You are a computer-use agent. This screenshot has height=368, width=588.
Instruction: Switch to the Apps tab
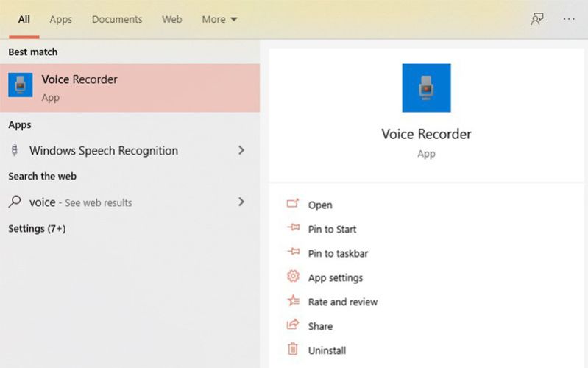tap(60, 19)
